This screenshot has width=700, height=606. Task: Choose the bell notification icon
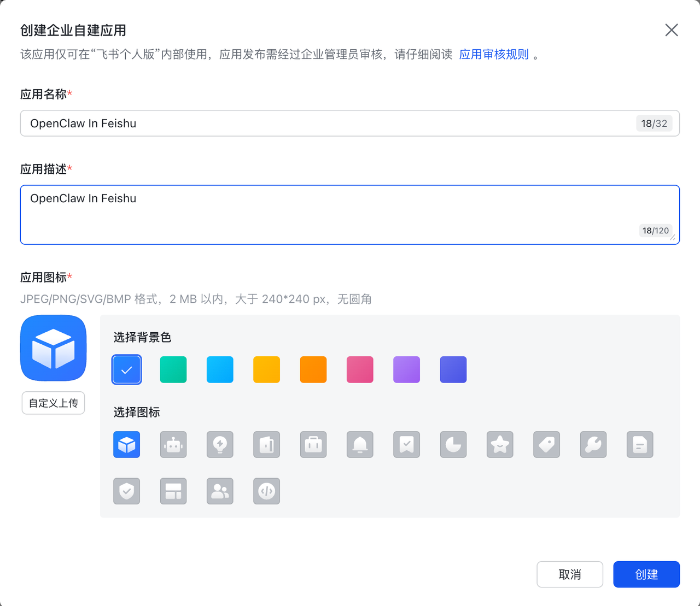[x=359, y=444]
